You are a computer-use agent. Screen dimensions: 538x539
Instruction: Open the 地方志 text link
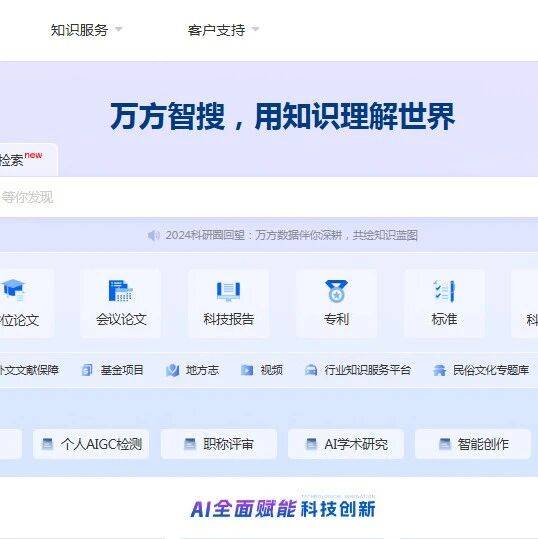(202, 370)
